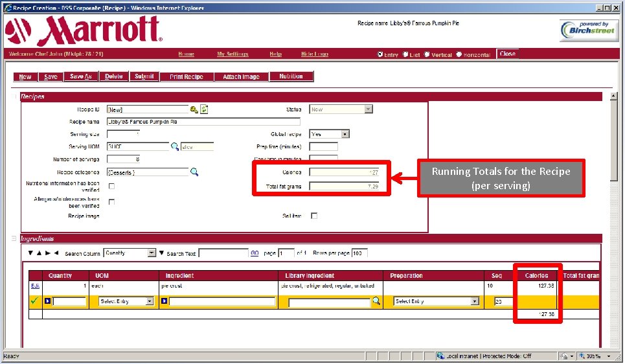The width and height of the screenshot is (625, 364).
Task: Click the scrollbar up arrow
Action: click(x=614, y=96)
